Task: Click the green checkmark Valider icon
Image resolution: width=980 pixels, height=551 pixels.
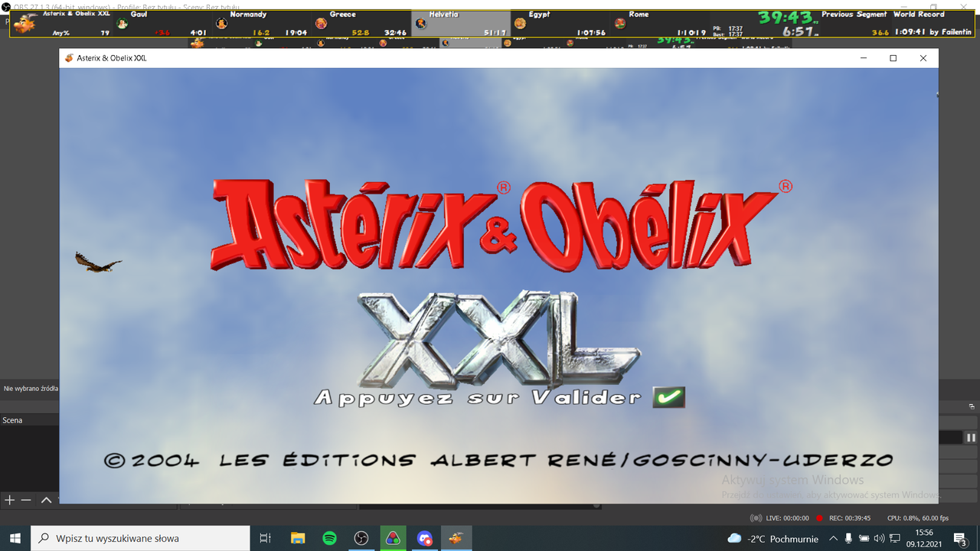Action: point(668,397)
